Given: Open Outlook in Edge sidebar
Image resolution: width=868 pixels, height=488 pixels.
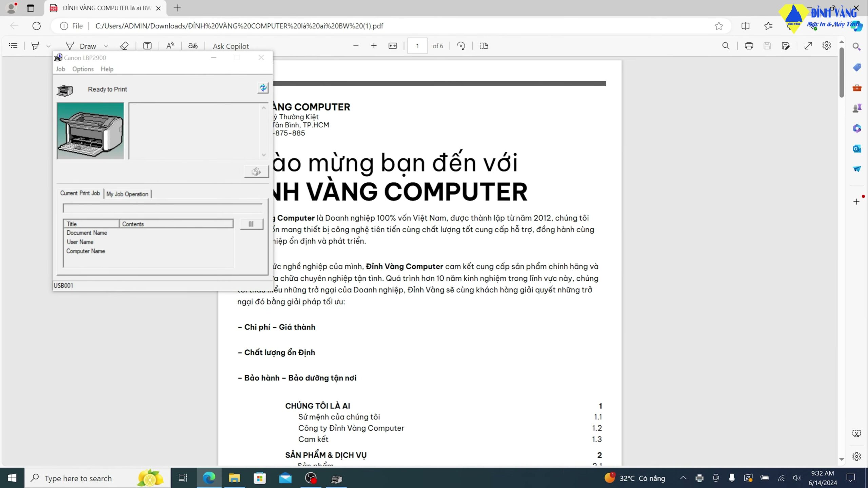Looking at the screenshot, I should pyautogui.click(x=857, y=148).
